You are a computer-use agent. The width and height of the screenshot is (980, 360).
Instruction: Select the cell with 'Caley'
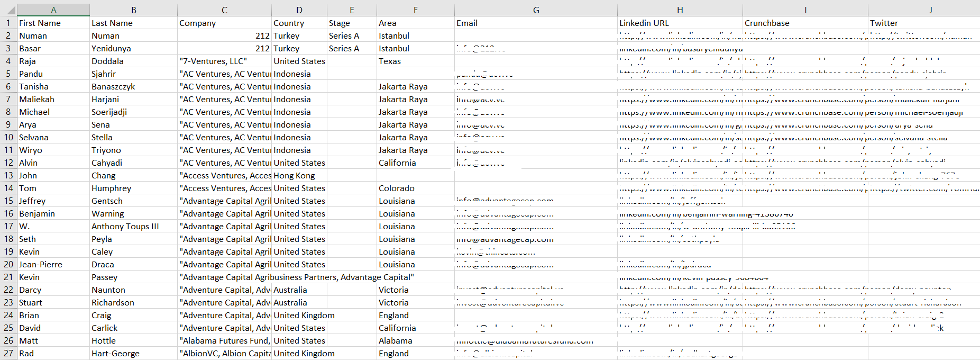(x=133, y=251)
